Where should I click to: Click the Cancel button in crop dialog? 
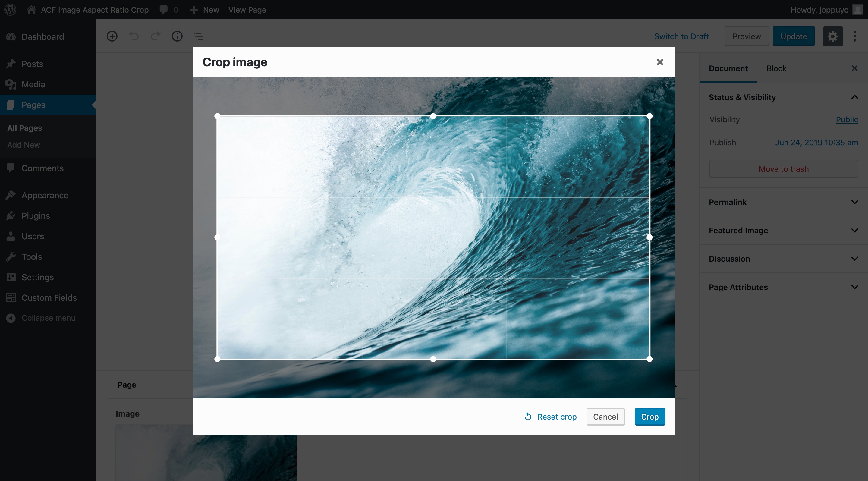[606, 417]
